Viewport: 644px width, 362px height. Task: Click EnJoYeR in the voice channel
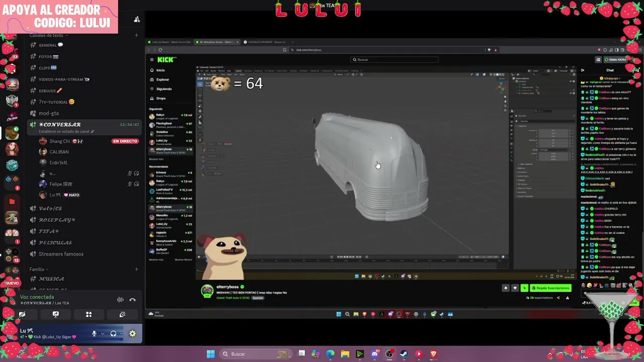click(58, 162)
